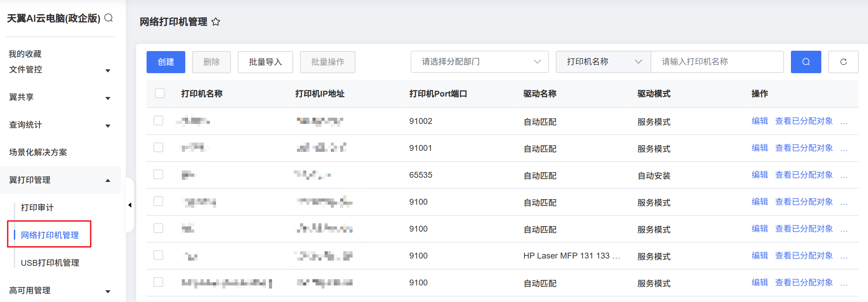
Task: Expand the 文件管控 menu section
Action: (x=60, y=70)
